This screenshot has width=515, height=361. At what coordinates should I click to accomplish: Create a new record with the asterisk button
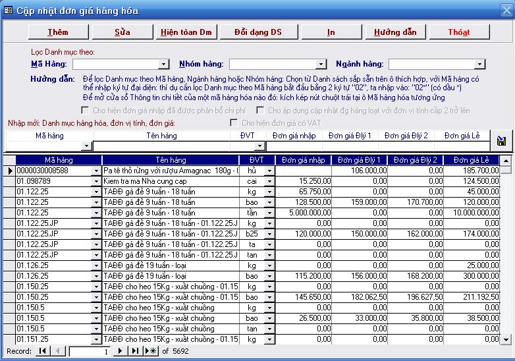pyautogui.click(x=151, y=351)
